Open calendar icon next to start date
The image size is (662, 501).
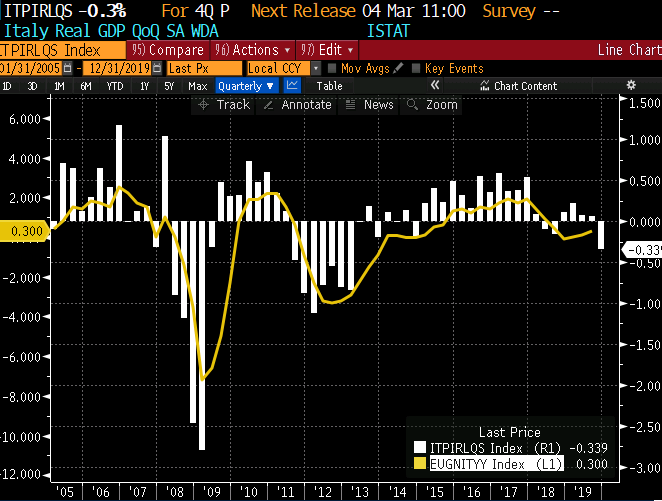(x=68, y=68)
